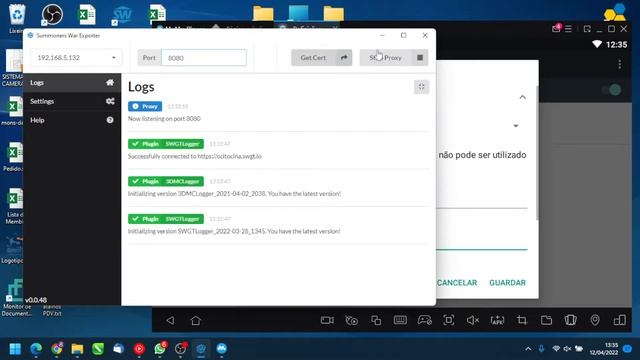
Task: Click the 'Successfully connected to' log message
Action: click(194, 156)
